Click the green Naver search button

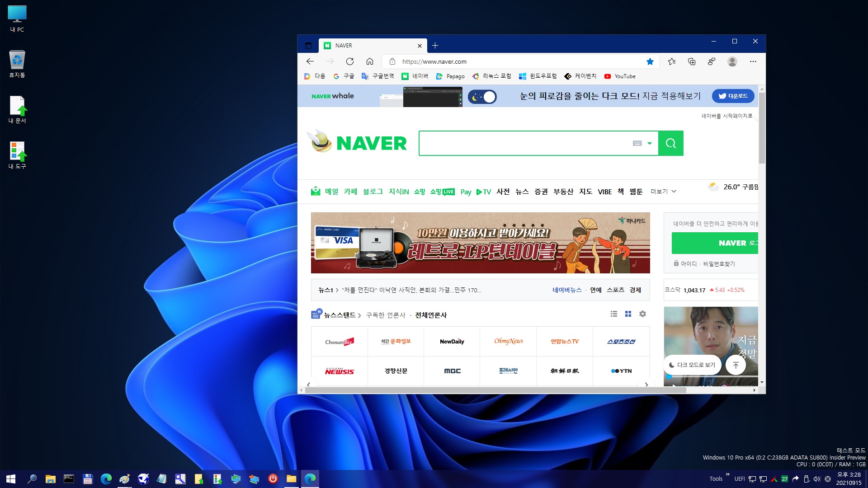click(x=671, y=143)
